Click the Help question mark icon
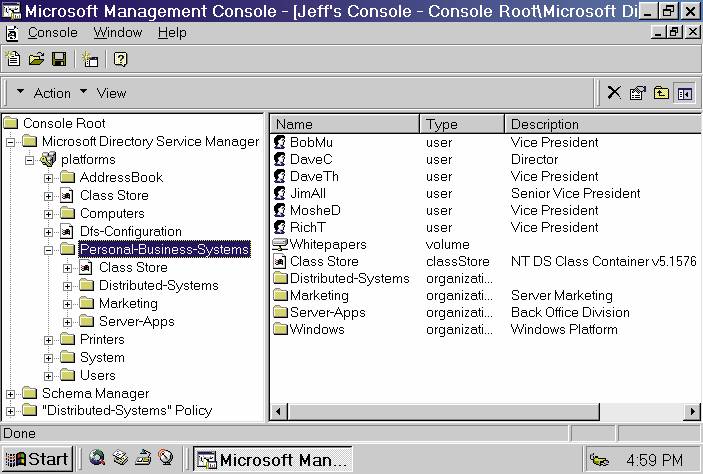703x474 pixels. click(120, 59)
